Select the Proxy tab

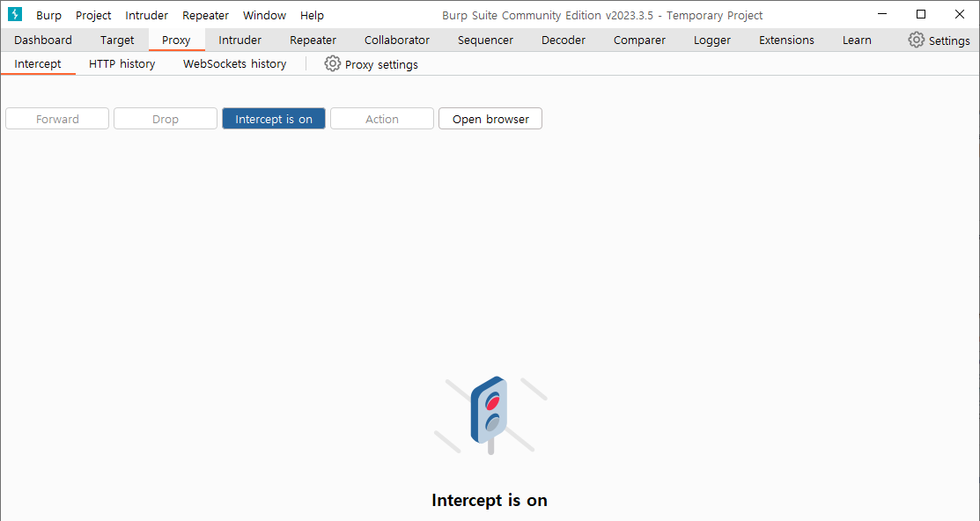pos(176,40)
